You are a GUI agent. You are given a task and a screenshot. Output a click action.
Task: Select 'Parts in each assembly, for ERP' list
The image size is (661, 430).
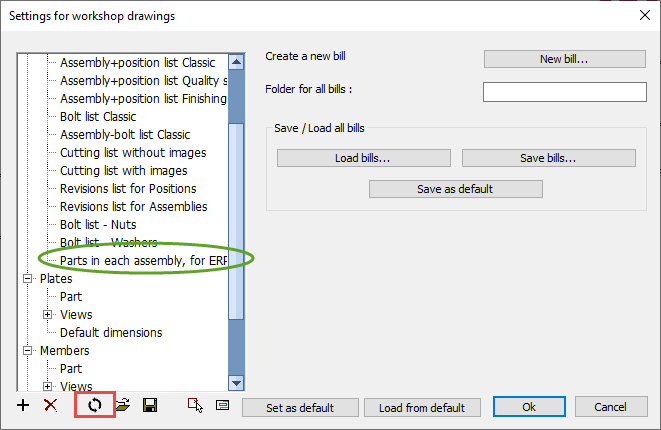pos(144,261)
